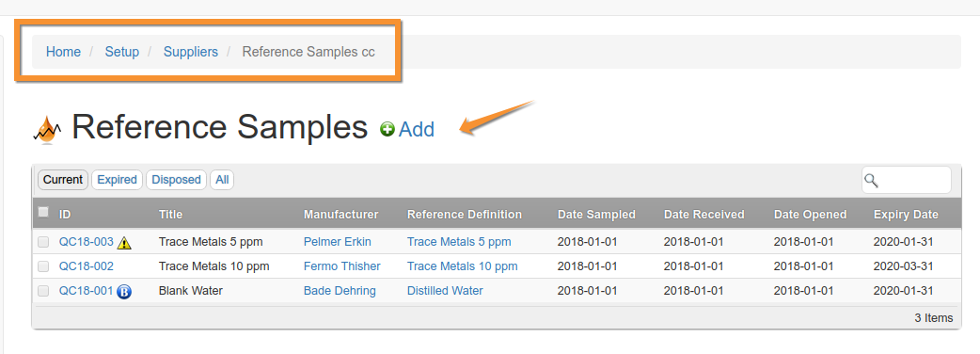Click into the table search field
The image size is (980, 354).
(x=907, y=180)
